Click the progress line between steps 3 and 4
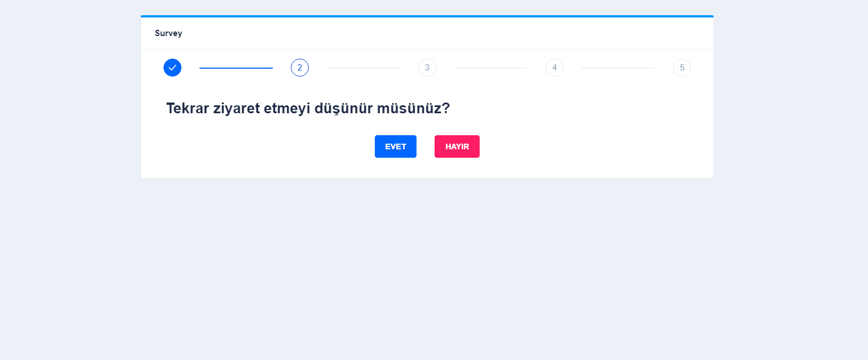 [490, 68]
